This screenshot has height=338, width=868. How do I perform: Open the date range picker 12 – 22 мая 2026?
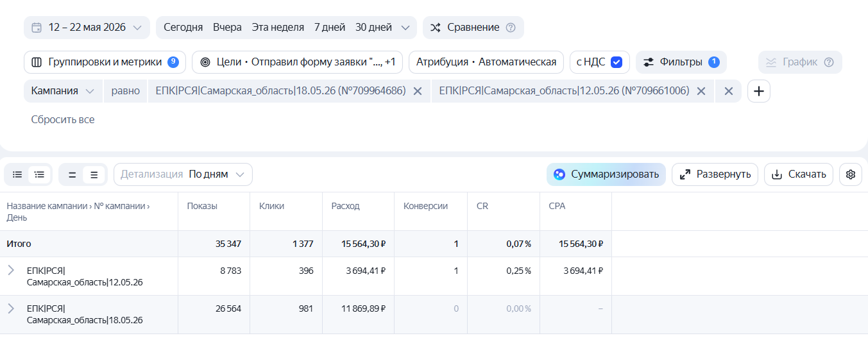(x=87, y=28)
